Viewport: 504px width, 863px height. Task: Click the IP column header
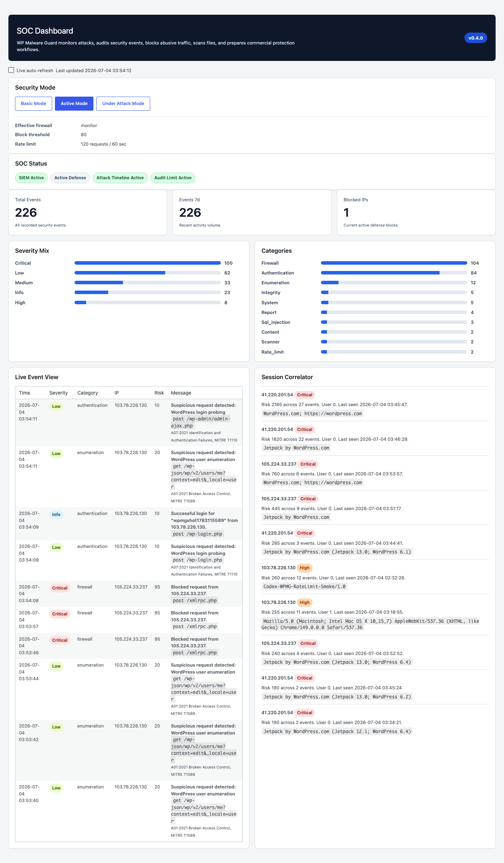117,393
